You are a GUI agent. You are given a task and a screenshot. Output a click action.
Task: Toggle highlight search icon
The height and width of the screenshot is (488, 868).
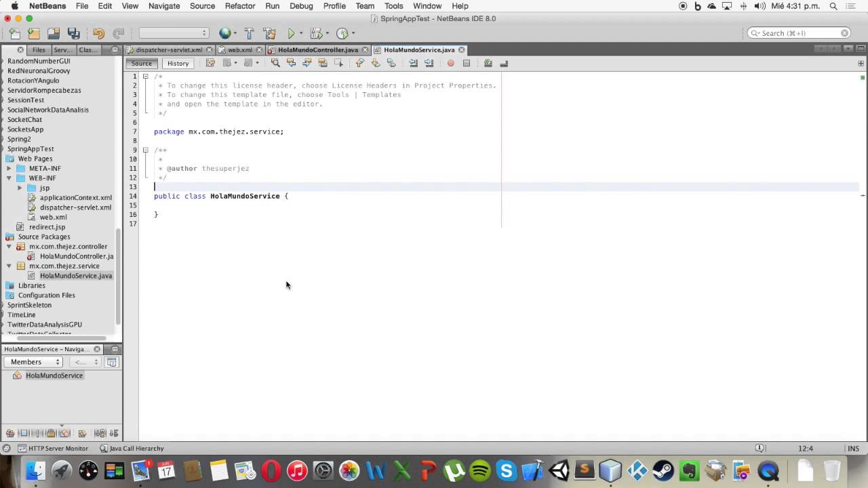click(x=323, y=63)
